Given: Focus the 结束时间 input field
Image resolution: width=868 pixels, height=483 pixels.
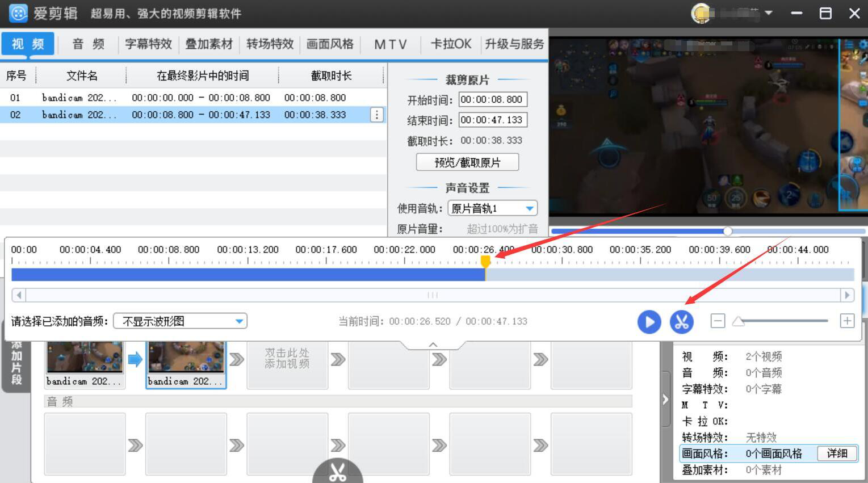Looking at the screenshot, I should point(493,120).
